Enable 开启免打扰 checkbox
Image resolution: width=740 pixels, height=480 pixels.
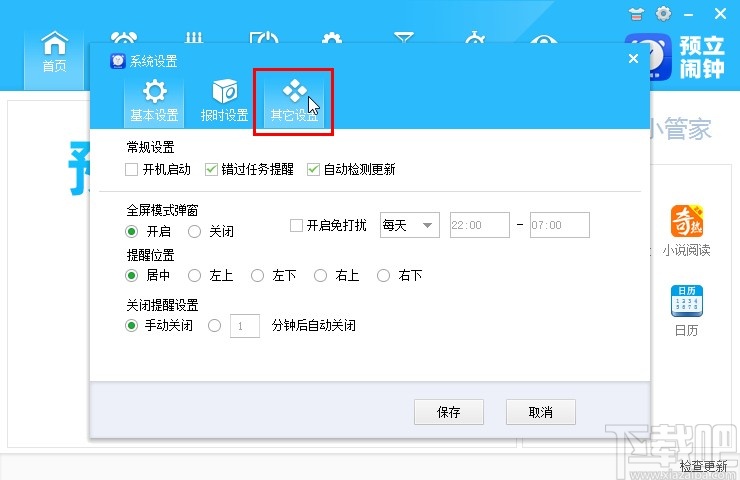(296, 226)
